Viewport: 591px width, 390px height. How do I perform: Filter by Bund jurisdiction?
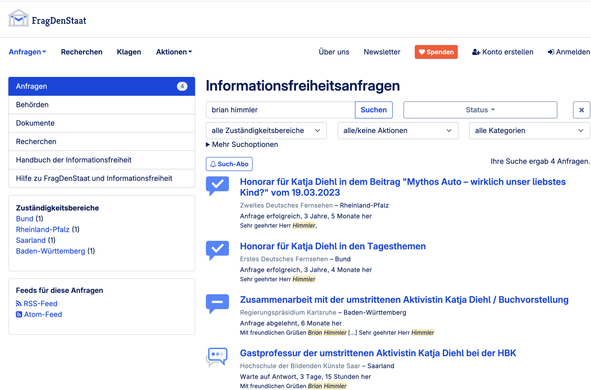pyautogui.click(x=24, y=219)
